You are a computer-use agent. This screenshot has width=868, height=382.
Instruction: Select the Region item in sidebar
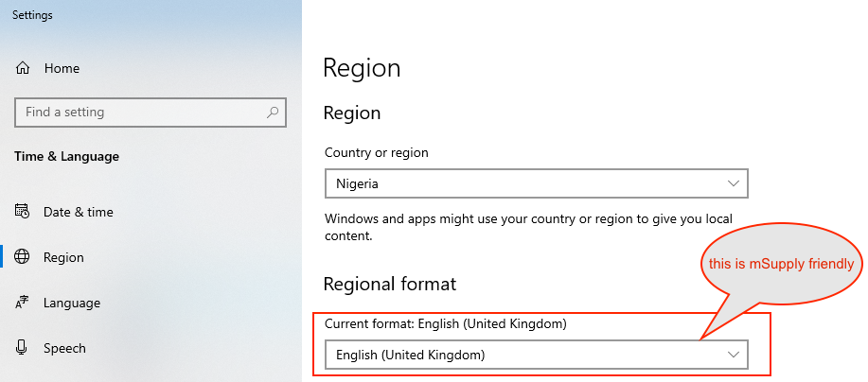pos(63,257)
